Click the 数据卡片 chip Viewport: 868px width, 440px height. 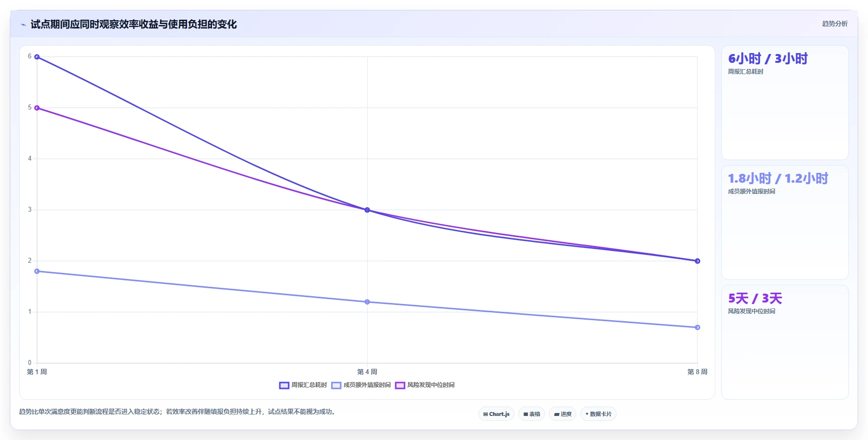(x=598, y=414)
